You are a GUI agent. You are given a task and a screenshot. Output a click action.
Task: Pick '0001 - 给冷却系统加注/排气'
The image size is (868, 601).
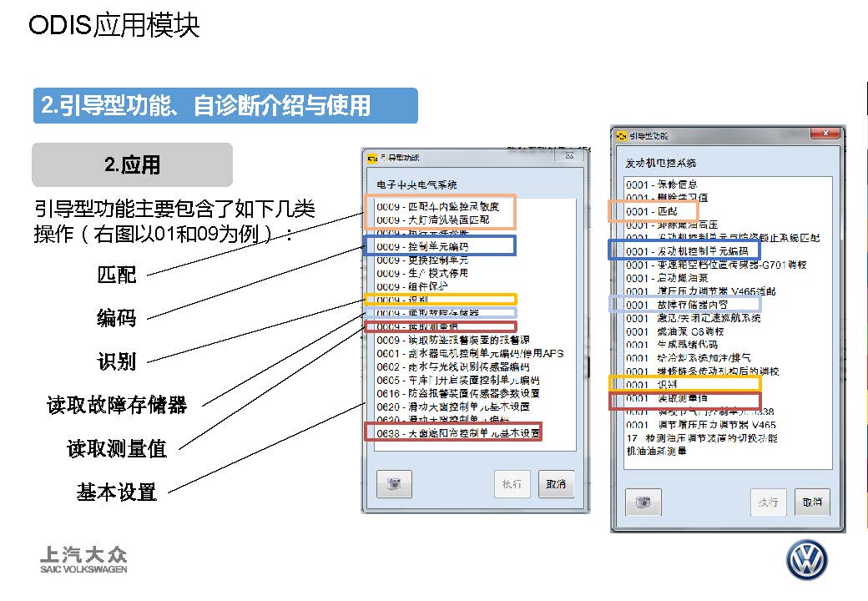689,358
